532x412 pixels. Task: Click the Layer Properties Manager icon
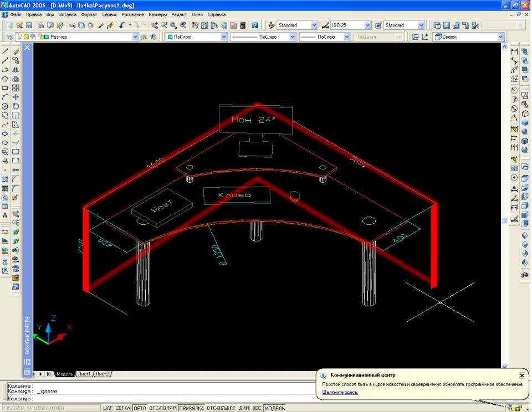point(9,37)
